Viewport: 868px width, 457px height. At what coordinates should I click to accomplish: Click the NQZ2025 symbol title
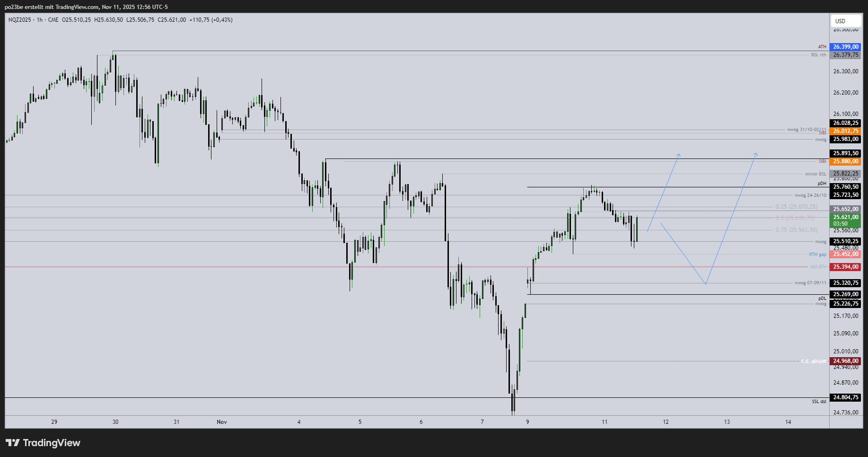click(x=19, y=20)
